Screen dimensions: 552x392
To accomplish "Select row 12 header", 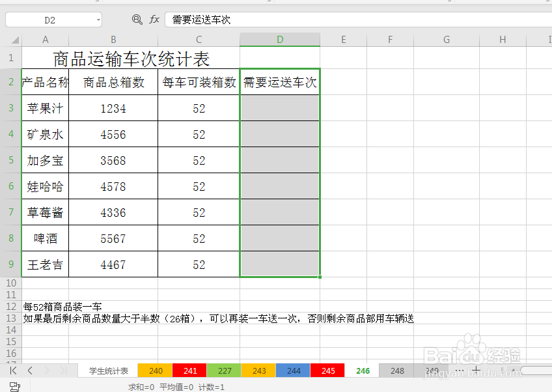I will pos(11,307).
